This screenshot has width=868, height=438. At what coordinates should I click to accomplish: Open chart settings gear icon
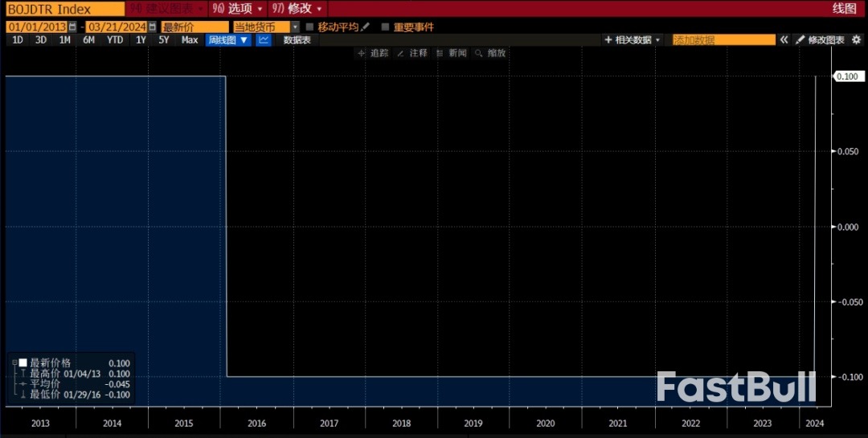click(x=856, y=39)
